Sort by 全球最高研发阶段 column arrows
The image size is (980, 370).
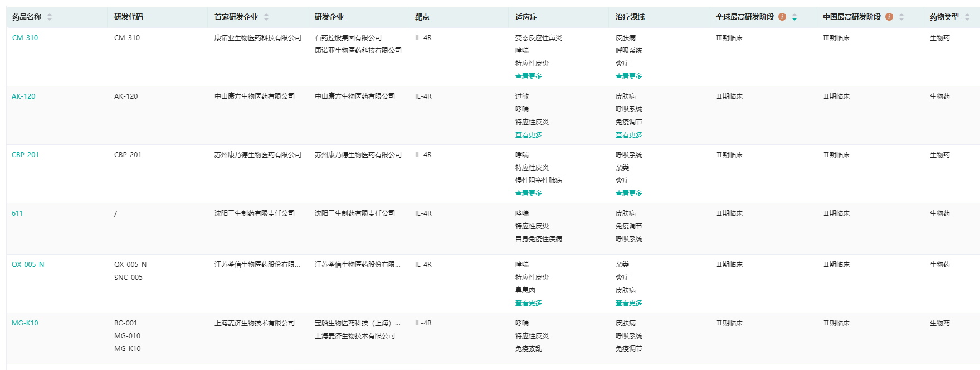pos(794,17)
